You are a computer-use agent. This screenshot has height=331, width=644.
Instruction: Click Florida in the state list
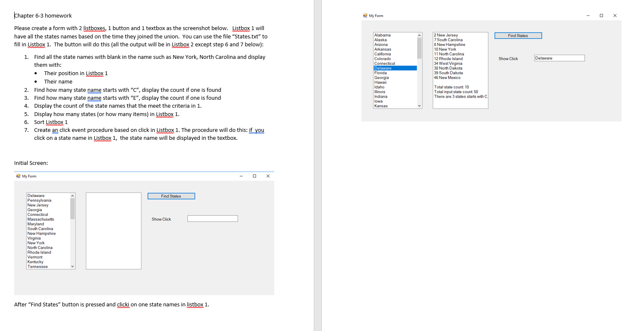(381, 73)
